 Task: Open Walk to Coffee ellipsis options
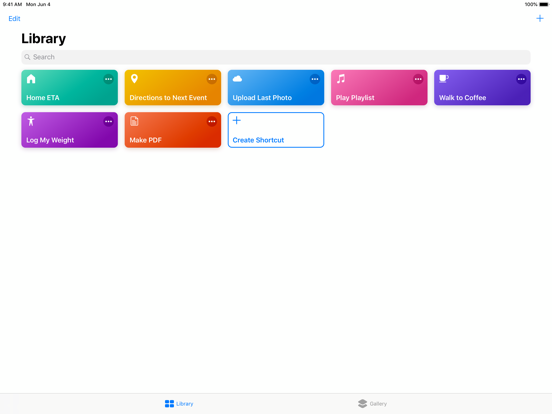[x=521, y=79]
